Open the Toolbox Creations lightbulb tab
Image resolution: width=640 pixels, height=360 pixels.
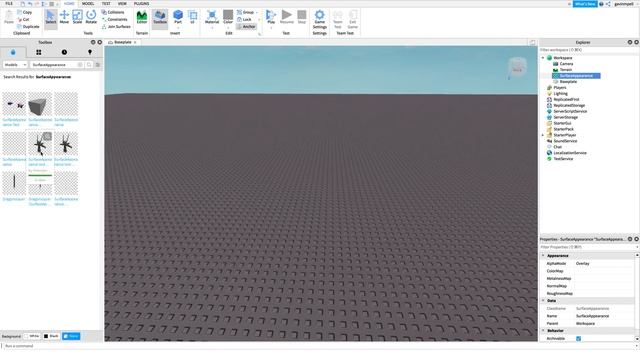click(90, 52)
